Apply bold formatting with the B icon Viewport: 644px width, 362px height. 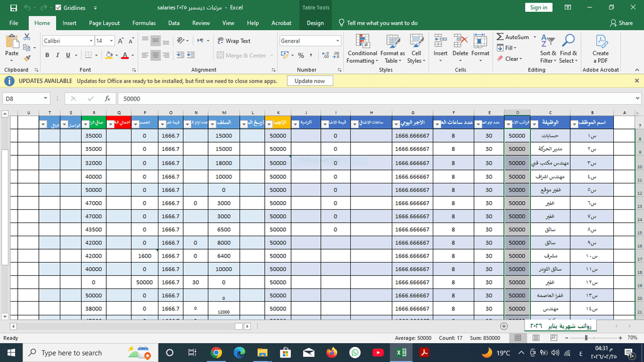(x=47, y=55)
